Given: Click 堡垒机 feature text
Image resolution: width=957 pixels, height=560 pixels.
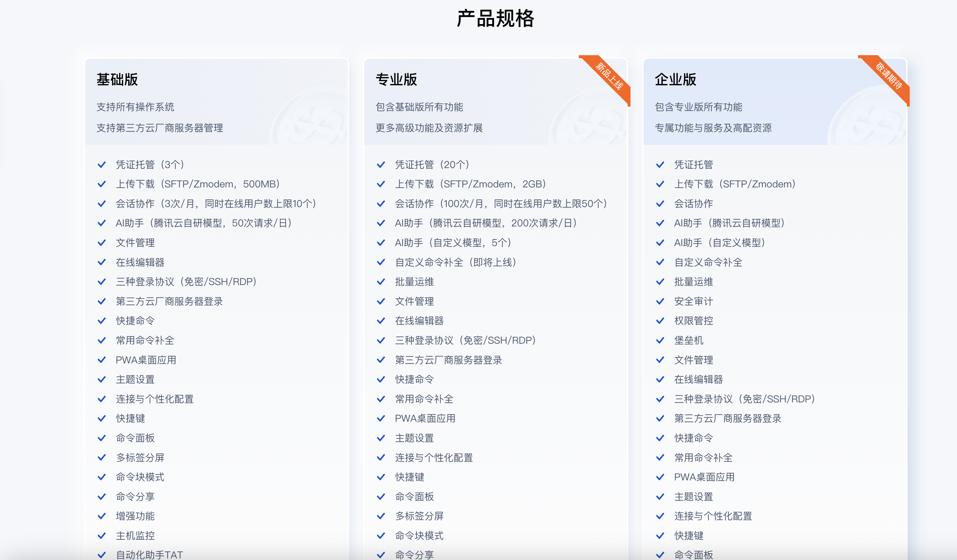Looking at the screenshot, I should pos(689,340).
